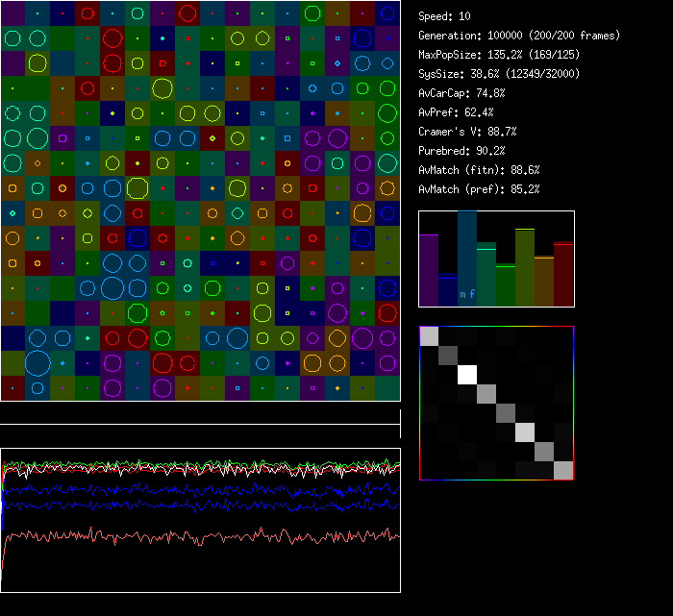Click the AvCarCap statistic line

pyautogui.click(x=462, y=93)
